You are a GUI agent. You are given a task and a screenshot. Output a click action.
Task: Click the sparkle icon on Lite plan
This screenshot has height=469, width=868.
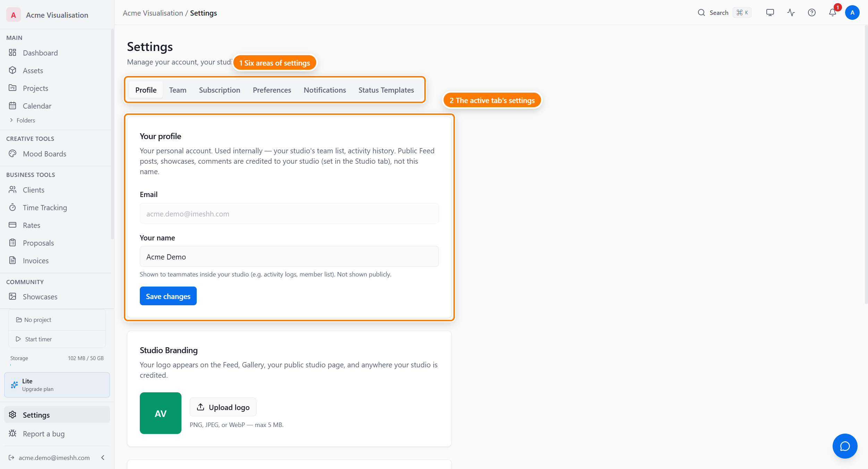[14, 385]
